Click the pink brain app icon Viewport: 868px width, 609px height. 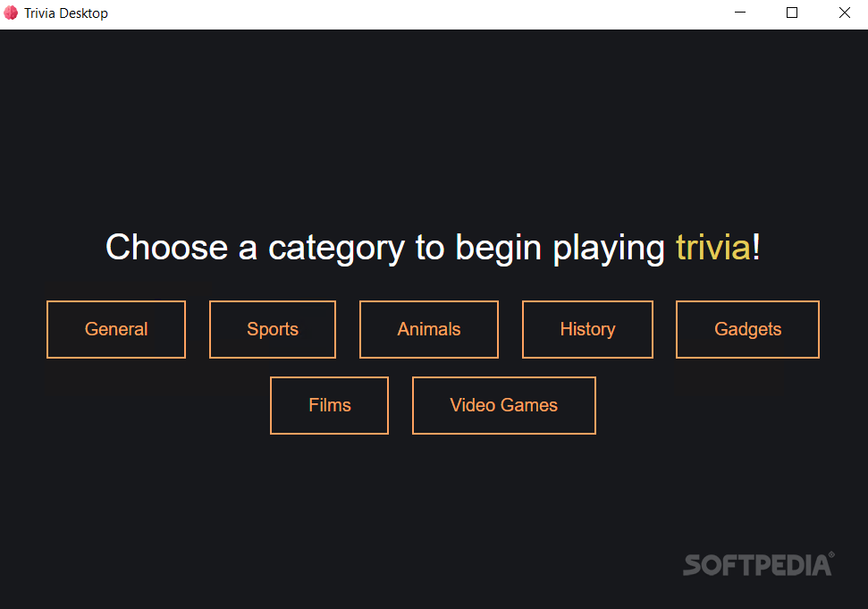click(x=11, y=13)
